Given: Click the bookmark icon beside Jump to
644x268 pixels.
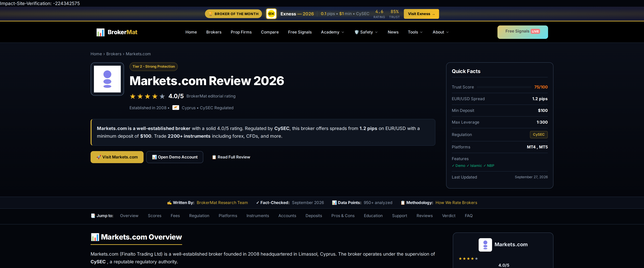Looking at the screenshot, I should click(x=93, y=216).
